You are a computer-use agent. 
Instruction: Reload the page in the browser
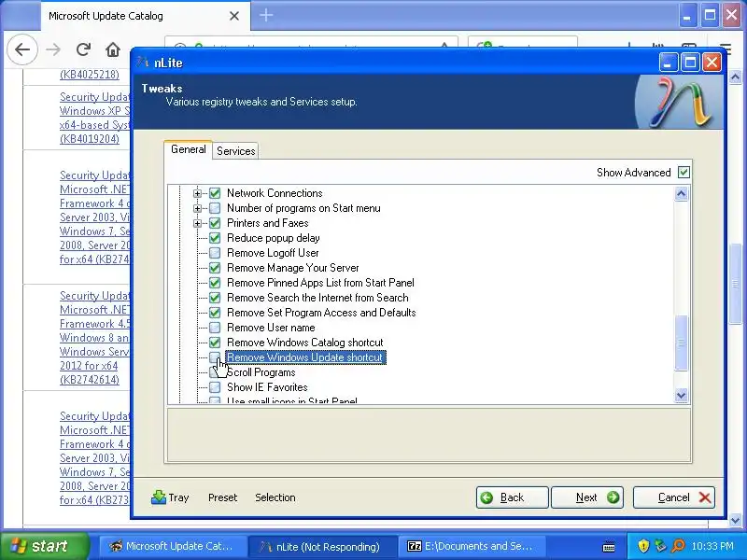point(83,49)
